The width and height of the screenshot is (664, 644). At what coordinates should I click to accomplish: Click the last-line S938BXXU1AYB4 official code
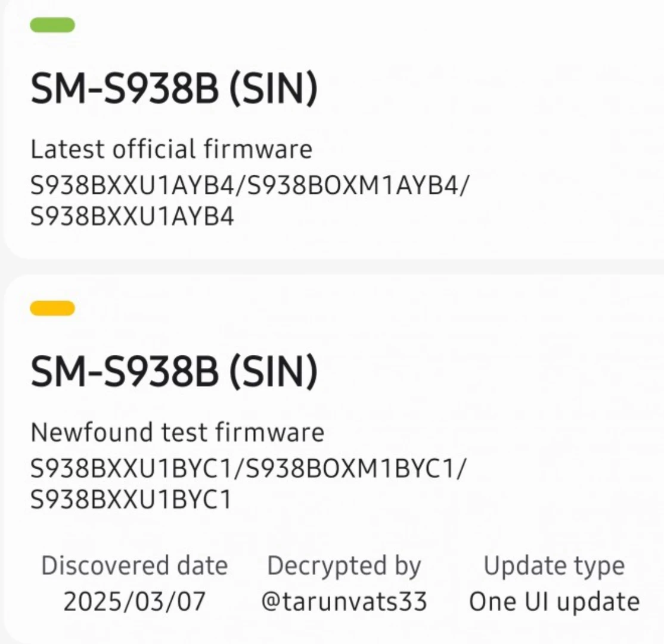click(132, 216)
